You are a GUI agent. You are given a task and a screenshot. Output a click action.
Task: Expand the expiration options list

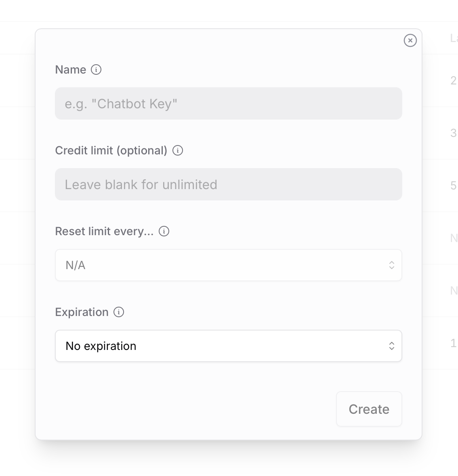pos(229,346)
